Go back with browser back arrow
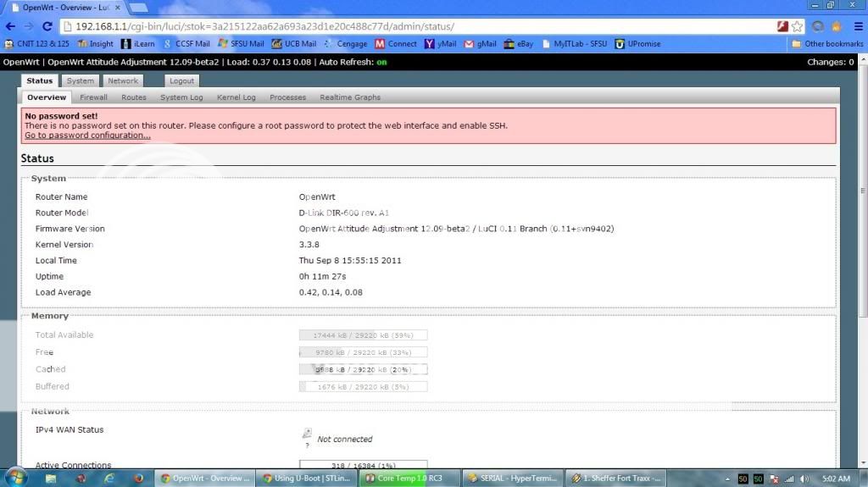This screenshot has height=487, width=868. coord(10,26)
